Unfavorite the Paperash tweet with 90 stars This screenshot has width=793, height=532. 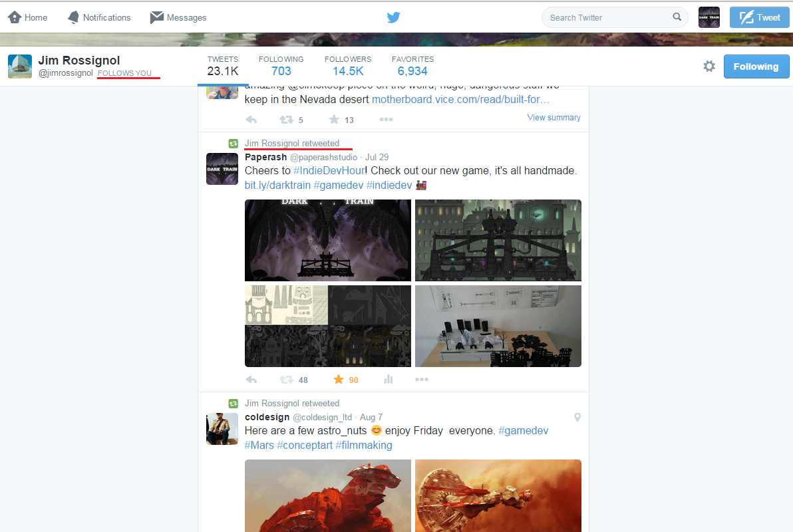click(339, 379)
